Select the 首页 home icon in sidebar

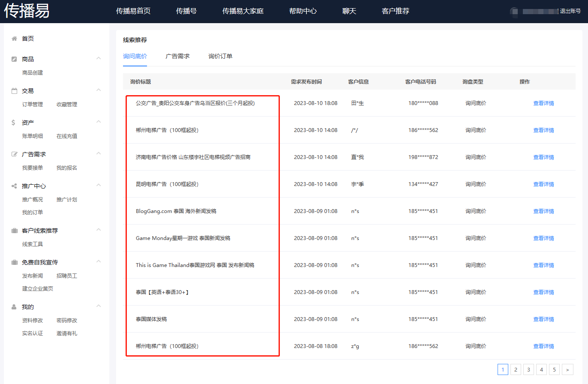[15, 38]
